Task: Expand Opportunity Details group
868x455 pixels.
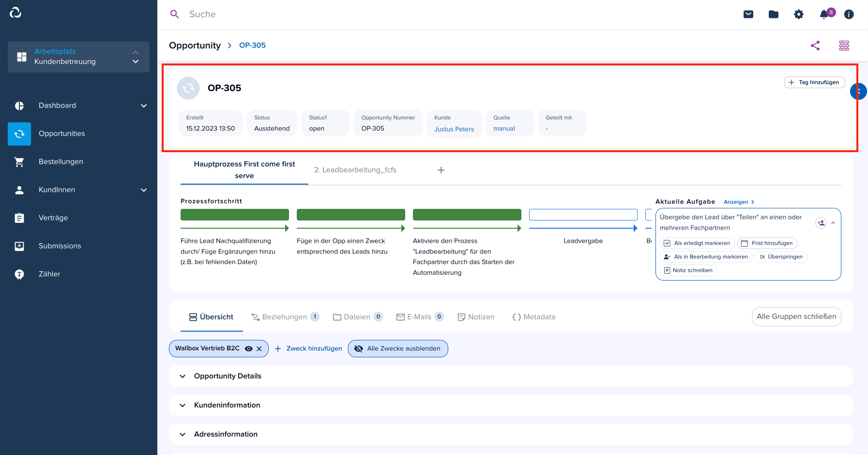Action: [511, 376]
